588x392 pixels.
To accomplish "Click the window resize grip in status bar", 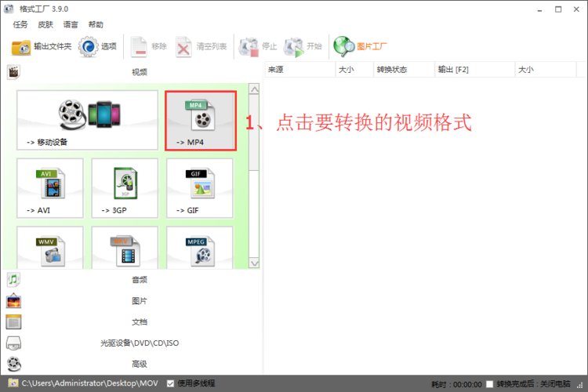I will click(x=580, y=385).
